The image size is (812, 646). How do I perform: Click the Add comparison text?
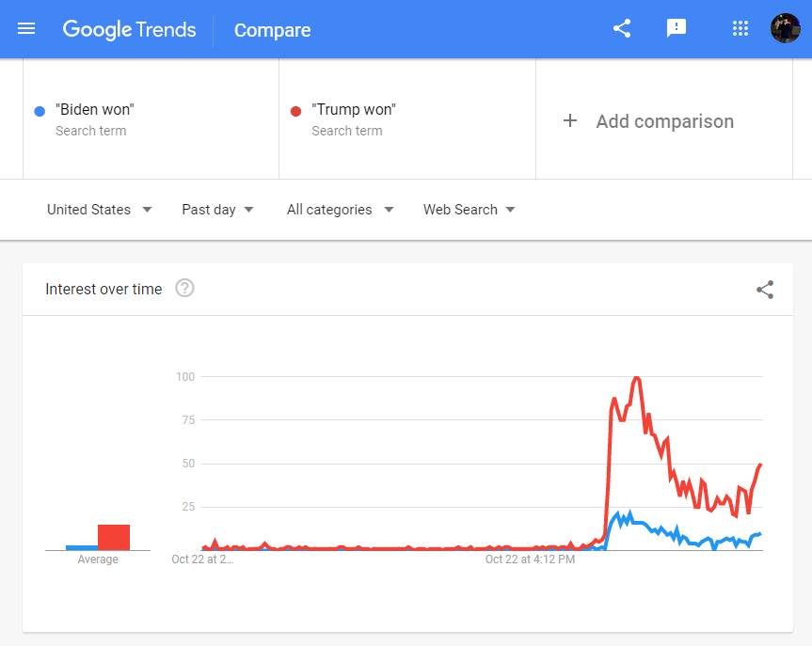coord(664,121)
